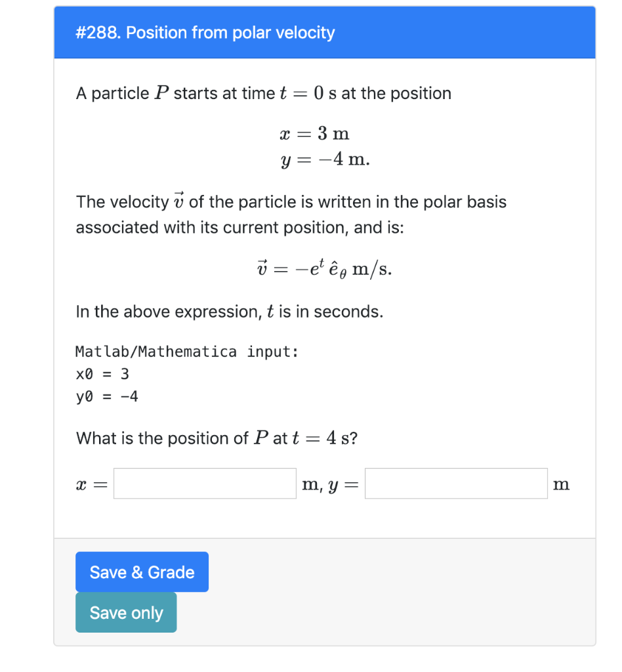
Task: Click the x = 3 m equation
Action: coord(315,133)
